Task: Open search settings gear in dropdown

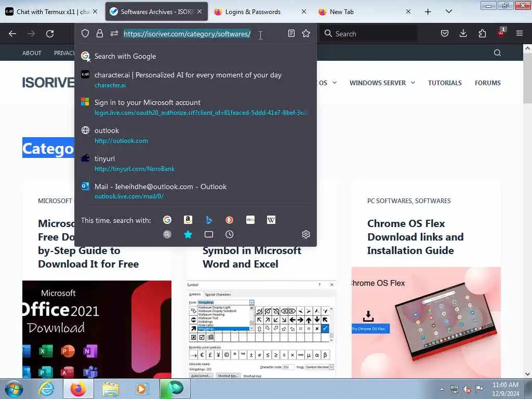Action: coord(306,234)
